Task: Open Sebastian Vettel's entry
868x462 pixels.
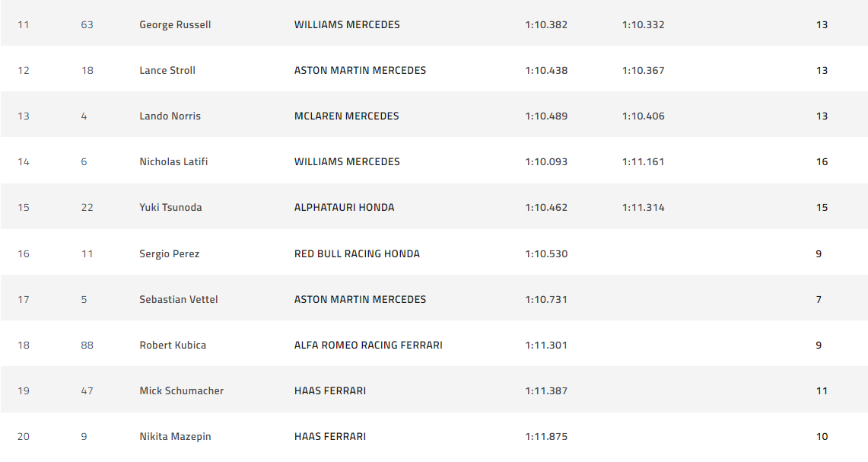Action: (178, 299)
